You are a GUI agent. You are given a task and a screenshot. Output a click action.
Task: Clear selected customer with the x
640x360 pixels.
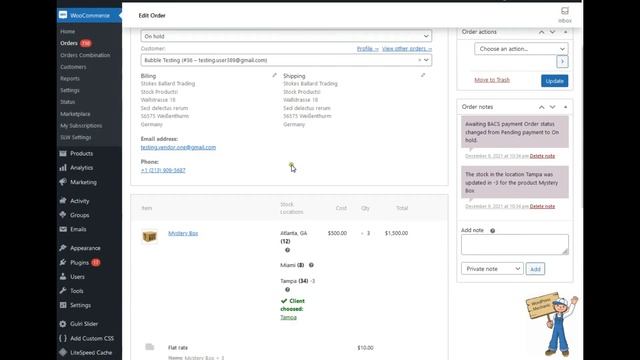419,60
